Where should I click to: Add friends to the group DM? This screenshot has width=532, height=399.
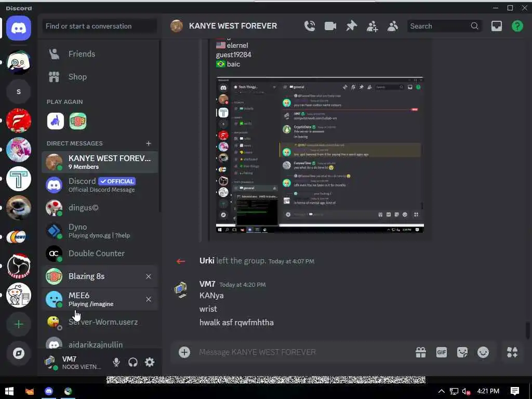pos(372,26)
